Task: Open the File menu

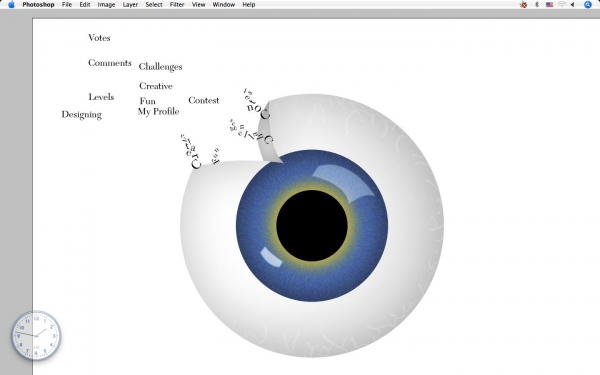Action: click(67, 5)
